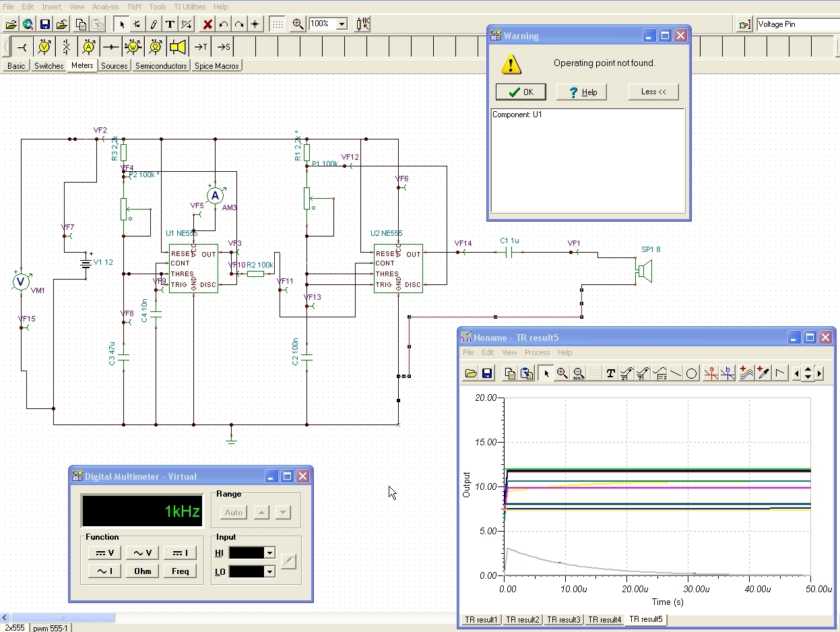
Task: Click the red X delete icon
Action: [x=207, y=24]
